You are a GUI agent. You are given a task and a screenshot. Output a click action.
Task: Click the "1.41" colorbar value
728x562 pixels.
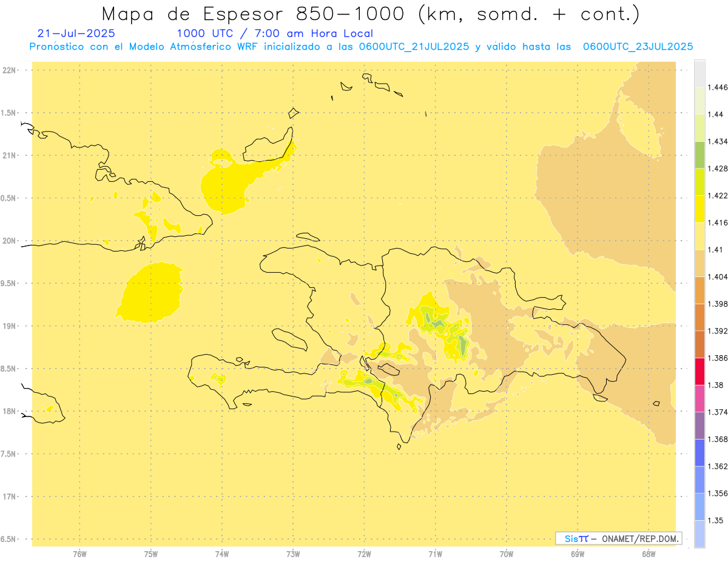tap(716, 250)
